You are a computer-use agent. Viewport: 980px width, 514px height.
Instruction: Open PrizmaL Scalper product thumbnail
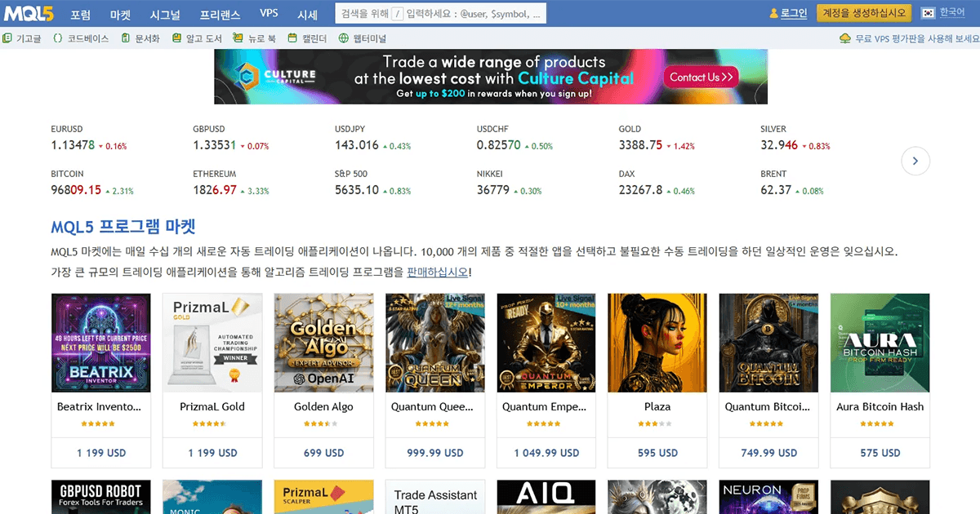pyautogui.click(x=323, y=497)
